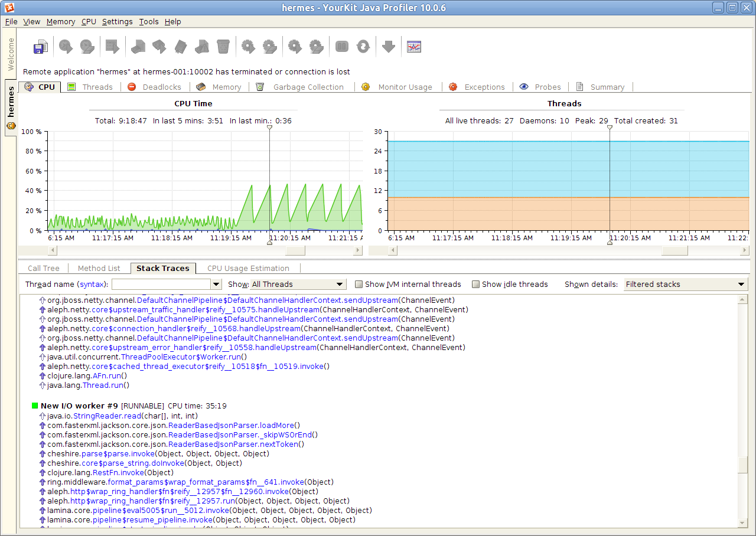Viewport: 756px width, 536px height.
Task: Switch to the Garbage Collection tab
Action: click(308, 87)
